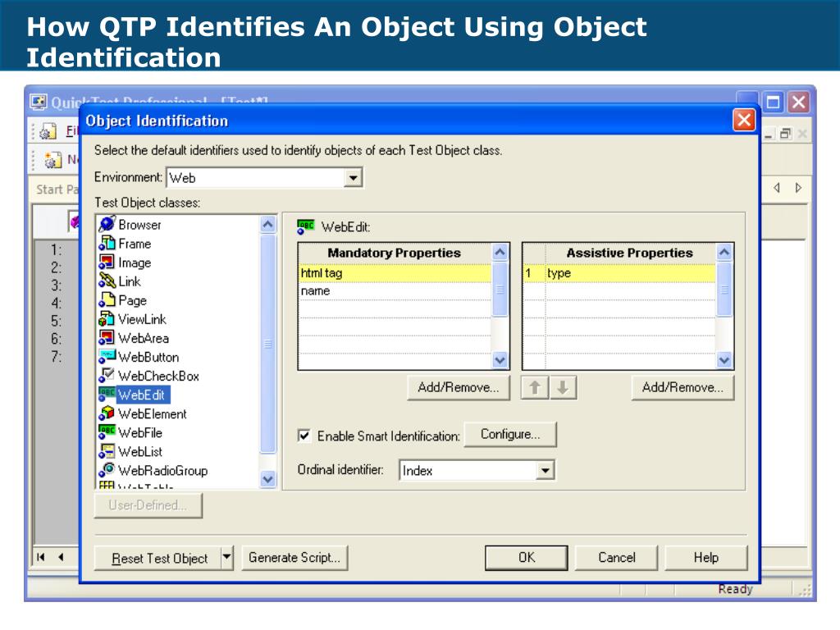Open Reset Test Object dropdown arrow
The height and width of the screenshot is (630, 840).
point(227,558)
